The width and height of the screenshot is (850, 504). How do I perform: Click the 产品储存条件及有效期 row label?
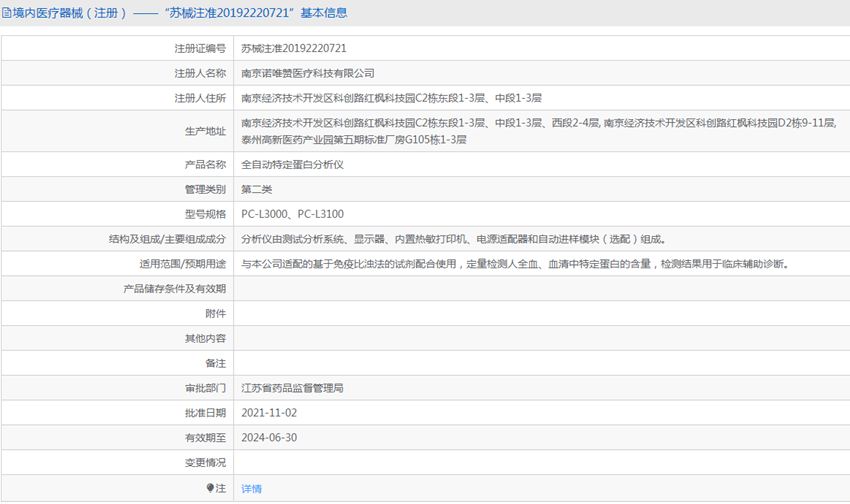174,289
